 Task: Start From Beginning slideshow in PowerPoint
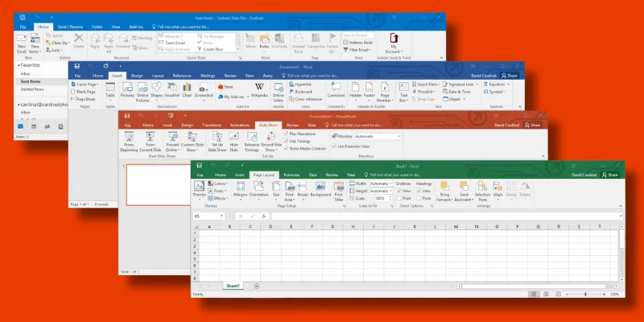129,136
